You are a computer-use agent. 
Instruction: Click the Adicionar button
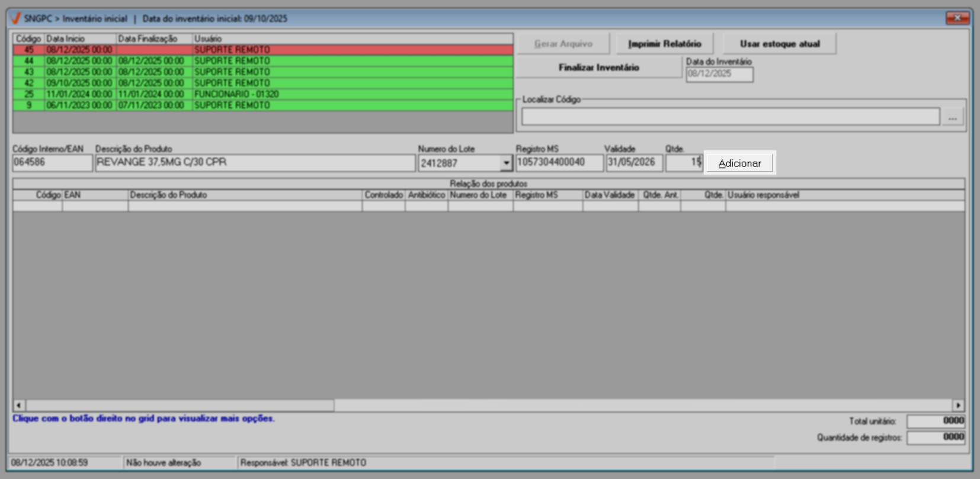[x=739, y=163]
